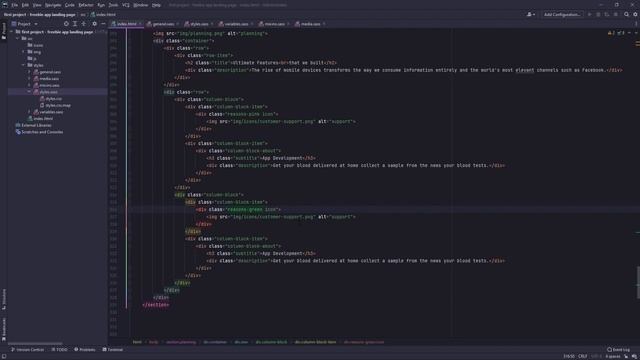Open Project panel gear options

pyautogui.click(x=94, y=24)
